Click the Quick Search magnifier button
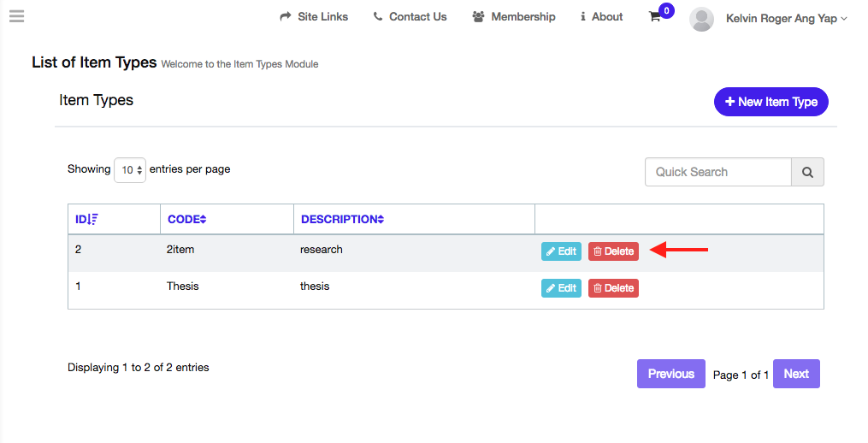Viewport: 868px width, 443px height. pyautogui.click(x=807, y=172)
